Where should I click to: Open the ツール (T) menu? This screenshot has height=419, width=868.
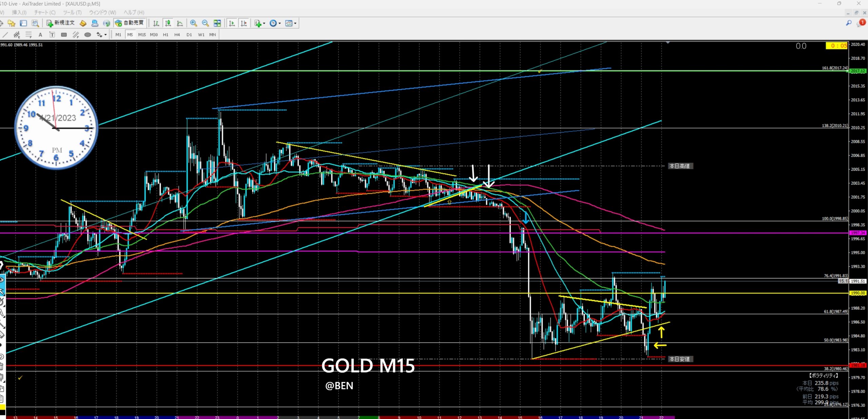click(72, 12)
